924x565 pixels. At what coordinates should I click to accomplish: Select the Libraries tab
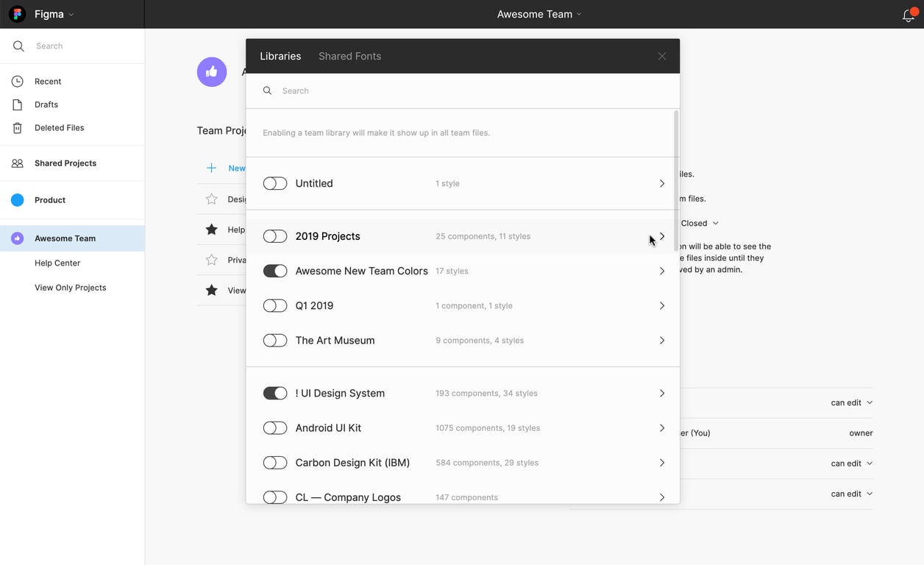point(280,56)
